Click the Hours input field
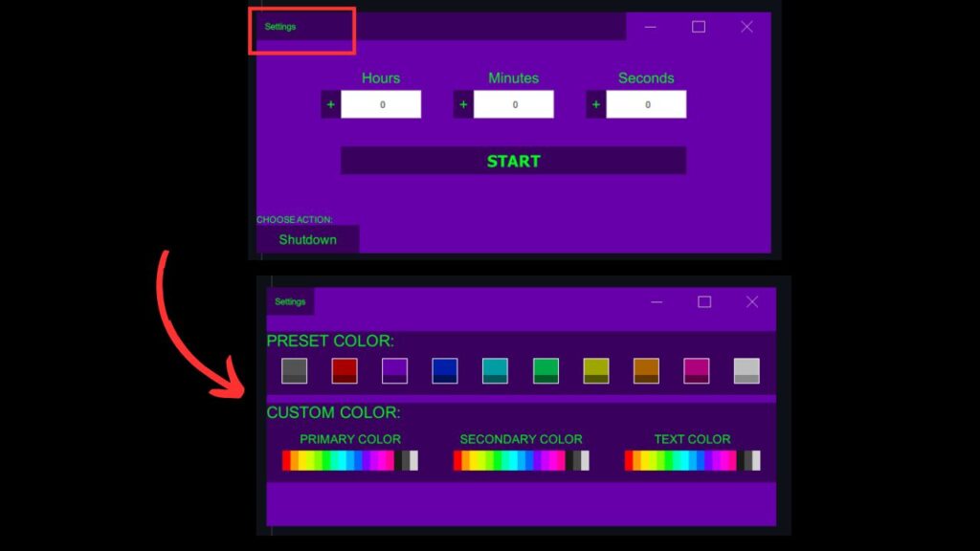 click(x=381, y=104)
